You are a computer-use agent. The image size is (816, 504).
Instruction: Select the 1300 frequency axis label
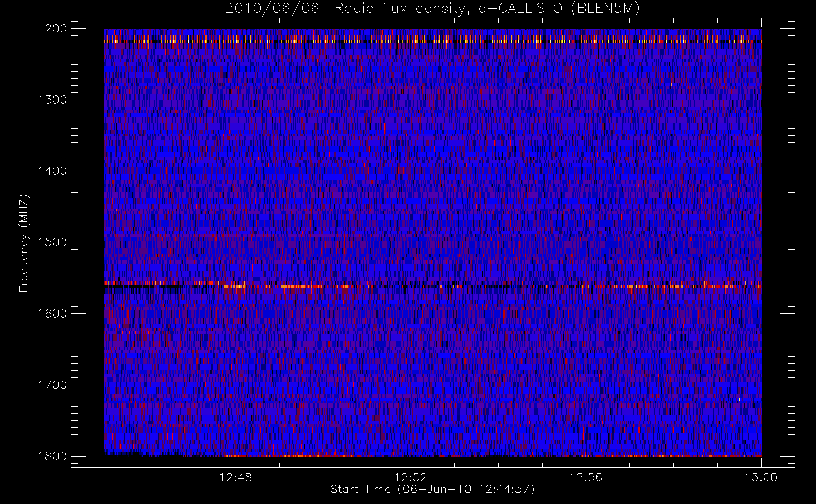[52, 100]
